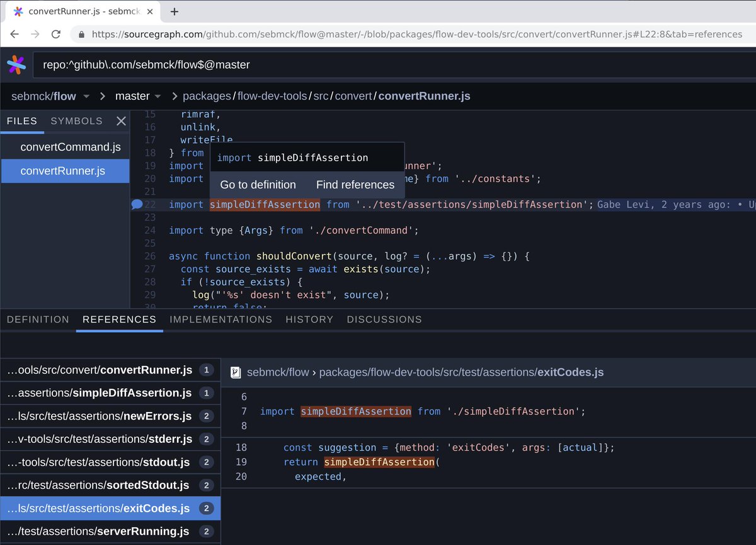The width and height of the screenshot is (756, 545).
Task: Open the IMPLEMENTATIONS panel tab
Action: coord(220,319)
